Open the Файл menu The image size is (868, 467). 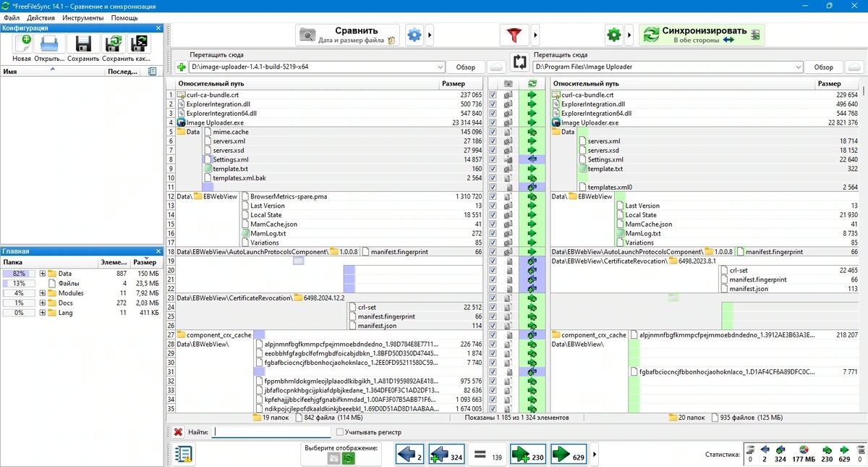[x=11, y=17]
